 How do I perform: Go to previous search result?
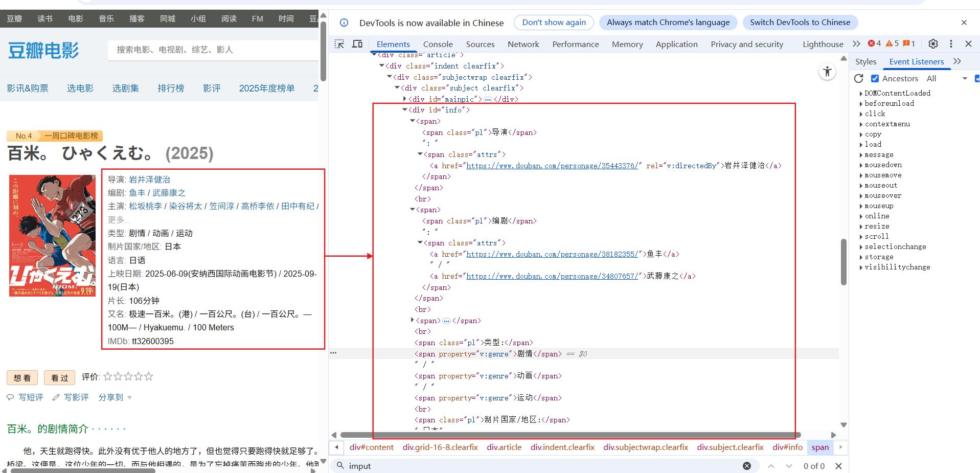[771, 466]
